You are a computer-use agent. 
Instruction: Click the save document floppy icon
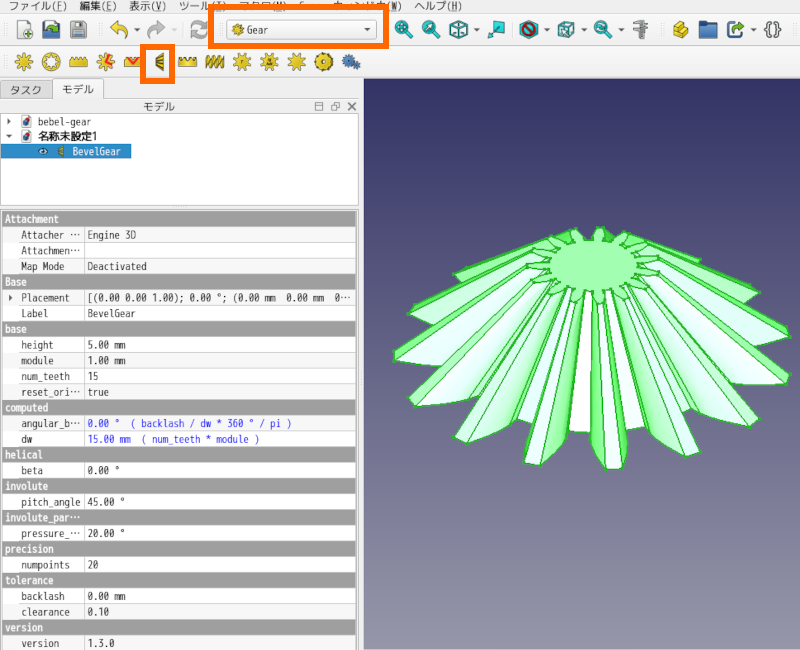pyautogui.click(x=78, y=29)
